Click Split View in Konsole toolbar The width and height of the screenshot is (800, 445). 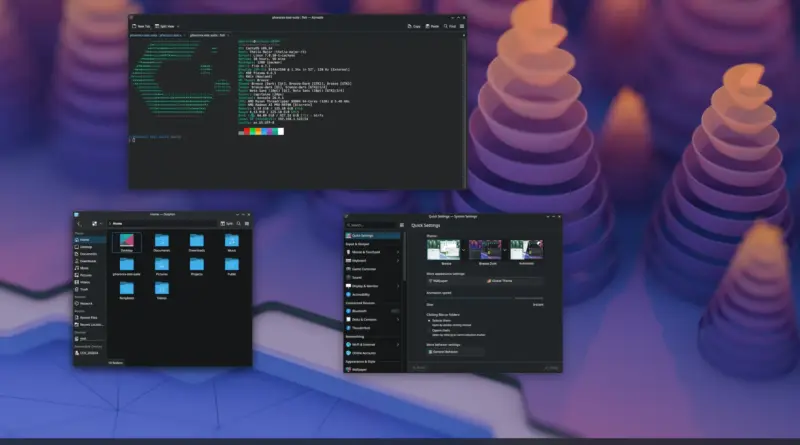pos(165,26)
